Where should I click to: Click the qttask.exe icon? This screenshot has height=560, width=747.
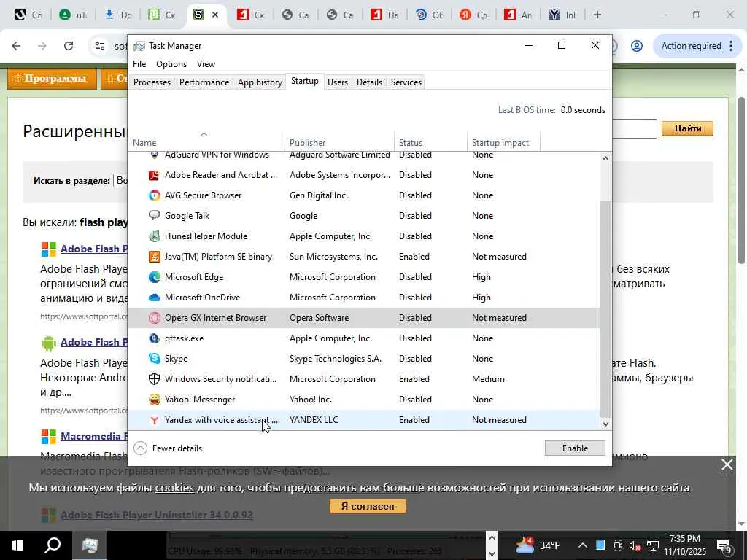click(x=154, y=338)
